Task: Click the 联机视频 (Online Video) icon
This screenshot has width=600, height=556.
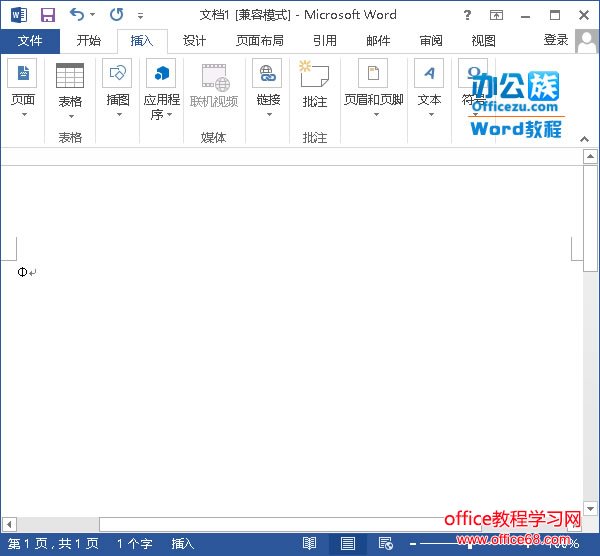Action: tap(215, 77)
